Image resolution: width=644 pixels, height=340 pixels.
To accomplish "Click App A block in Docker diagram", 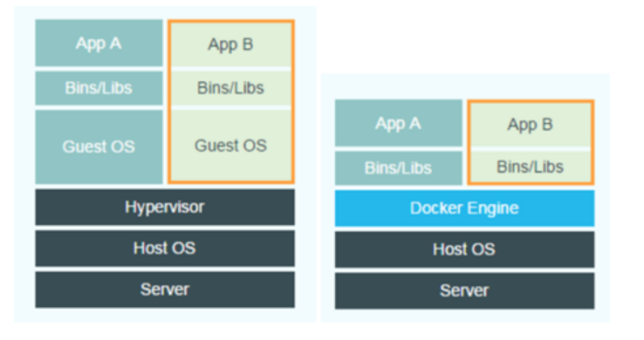I will [399, 123].
